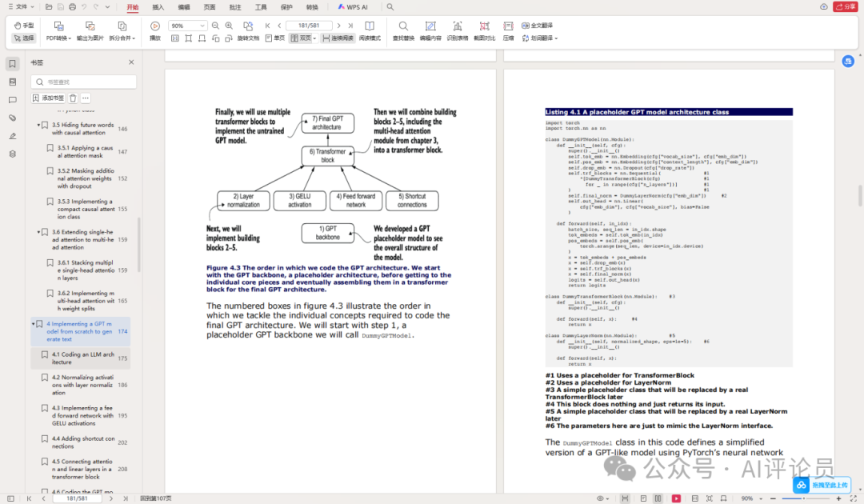Zoom out with the minus magnifier icon
This screenshot has width=864, height=504.
(x=215, y=26)
